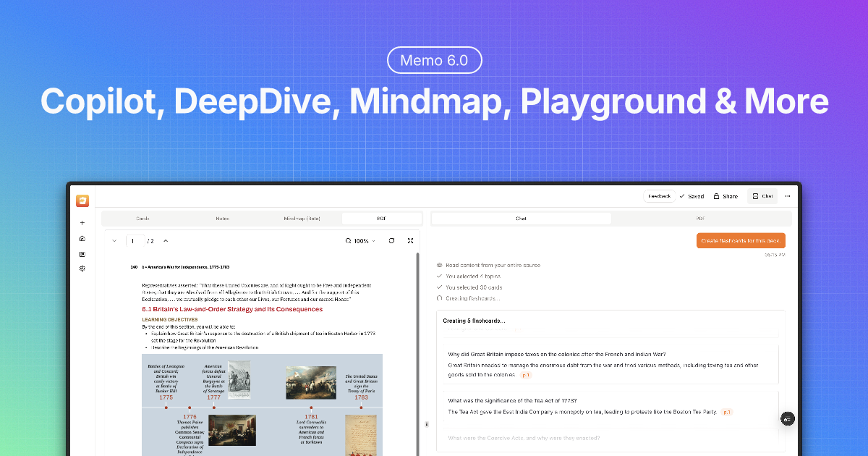Click heading 8.1 Britain's Law-and-Order Strategy
This screenshot has height=456, width=868.
(x=232, y=309)
